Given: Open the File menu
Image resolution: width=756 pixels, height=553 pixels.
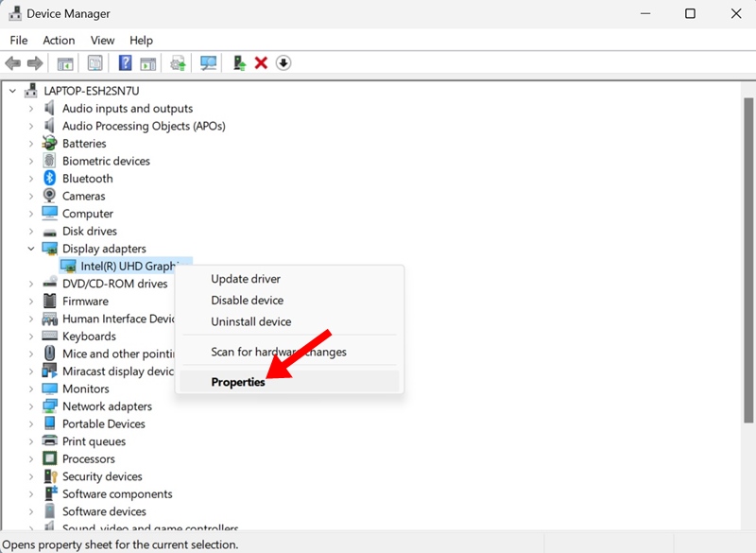Looking at the screenshot, I should 19,41.
